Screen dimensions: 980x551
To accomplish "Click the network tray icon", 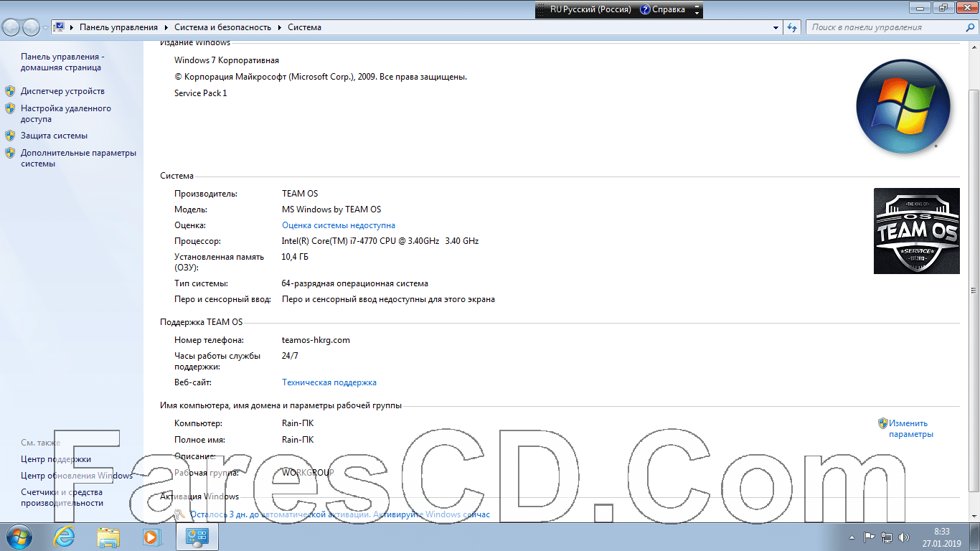I will coord(887,537).
